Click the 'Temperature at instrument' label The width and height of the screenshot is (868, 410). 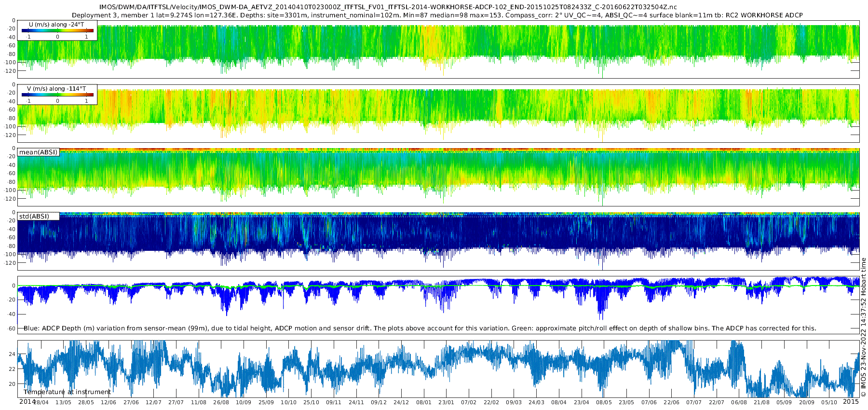click(x=67, y=392)
